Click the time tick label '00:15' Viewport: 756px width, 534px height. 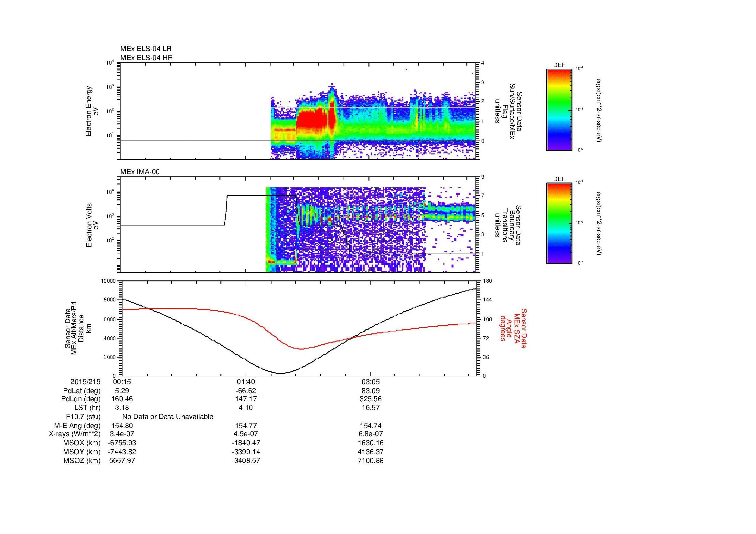pos(122,382)
